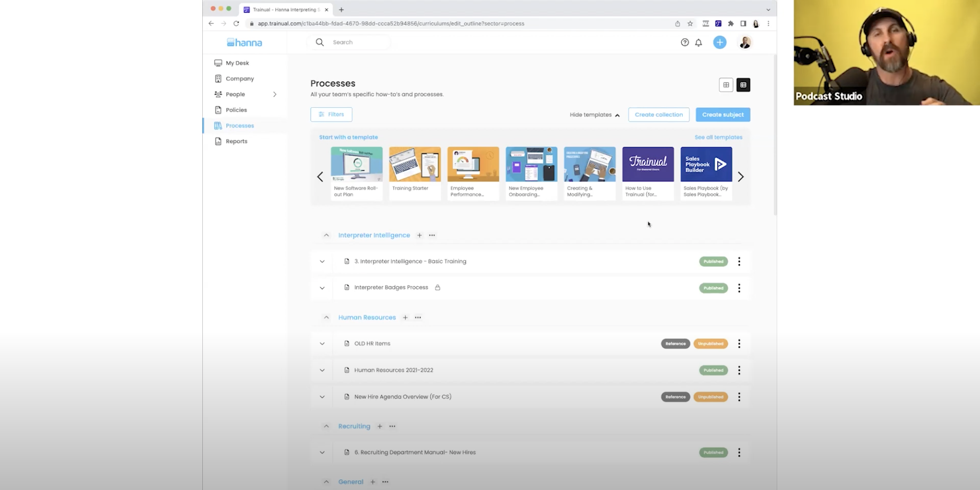This screenshot has height=490, width=980.
Task: Expand the Human Resources 2021-2022 subject
Action: coord(322,370)
